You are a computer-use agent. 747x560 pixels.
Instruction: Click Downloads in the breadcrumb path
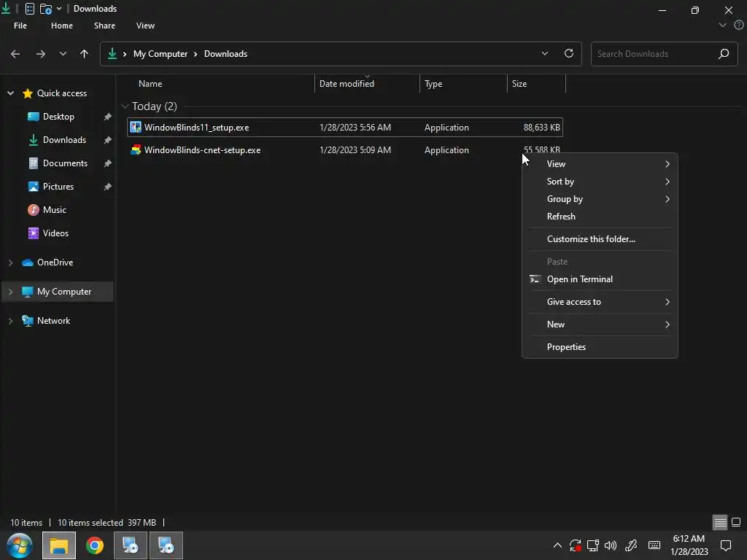(x=226, y=54)
